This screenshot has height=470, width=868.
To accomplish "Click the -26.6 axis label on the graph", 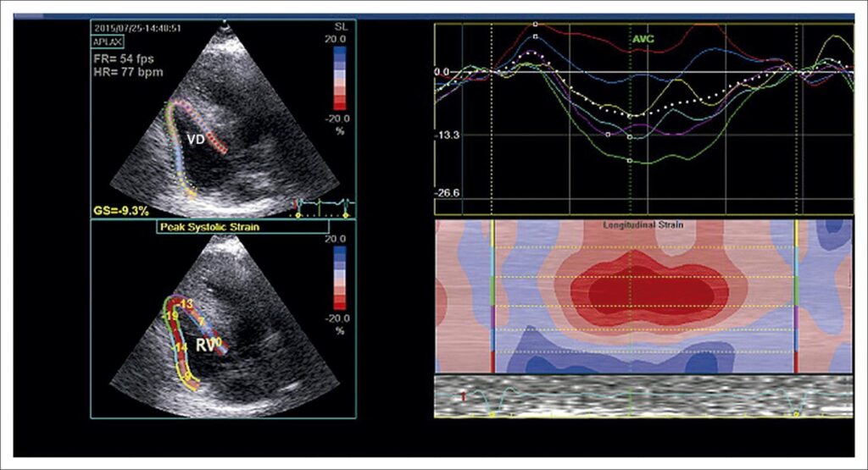I will click(446, 193).
